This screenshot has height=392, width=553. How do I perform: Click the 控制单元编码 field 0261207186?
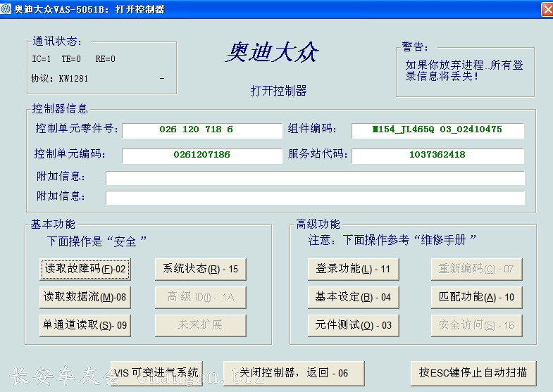202,156
